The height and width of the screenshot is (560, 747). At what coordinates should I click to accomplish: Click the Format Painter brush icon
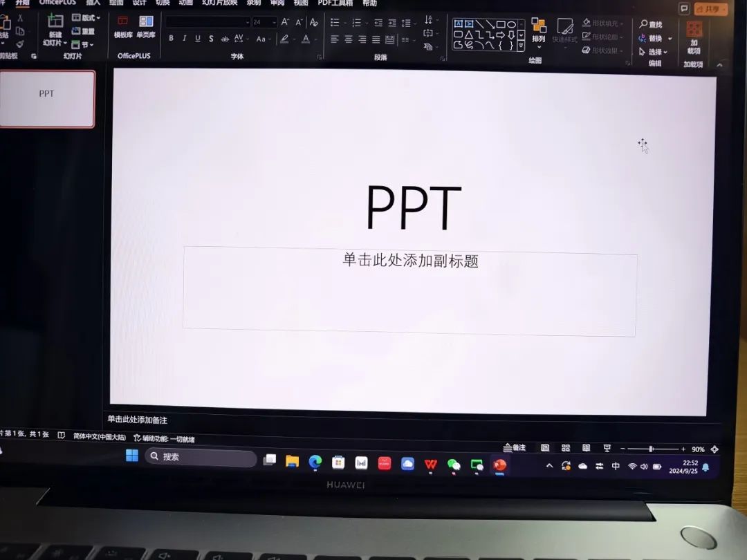coord(20,44)
